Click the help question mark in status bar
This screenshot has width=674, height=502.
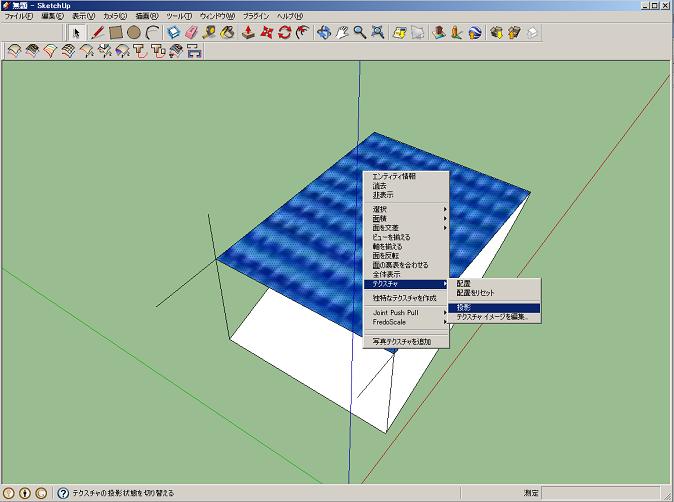(63, 493)
